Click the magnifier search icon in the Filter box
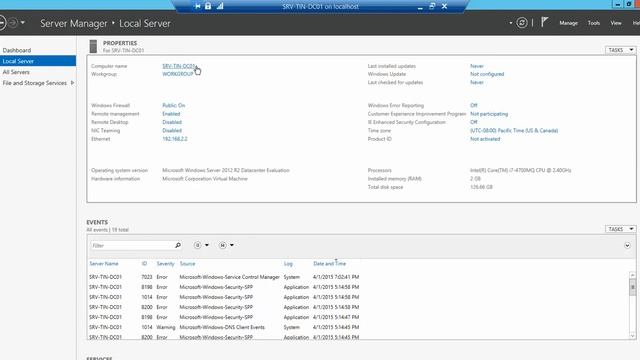The image size is (640, 360). [x=178, y=245]
